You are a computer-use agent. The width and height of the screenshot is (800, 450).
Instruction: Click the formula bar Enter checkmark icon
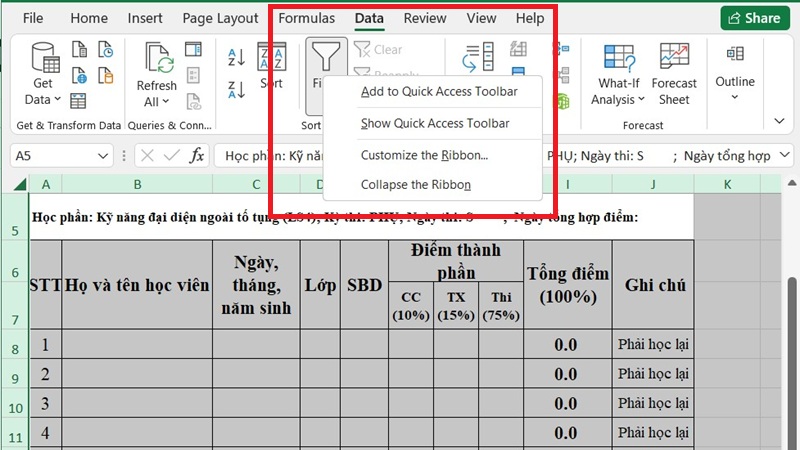171,156
